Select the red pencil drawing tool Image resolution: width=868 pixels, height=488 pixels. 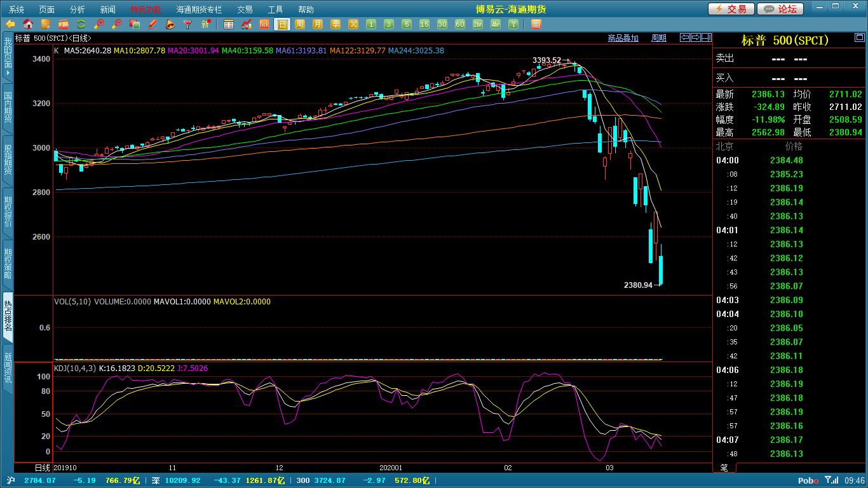coord(153,24)
